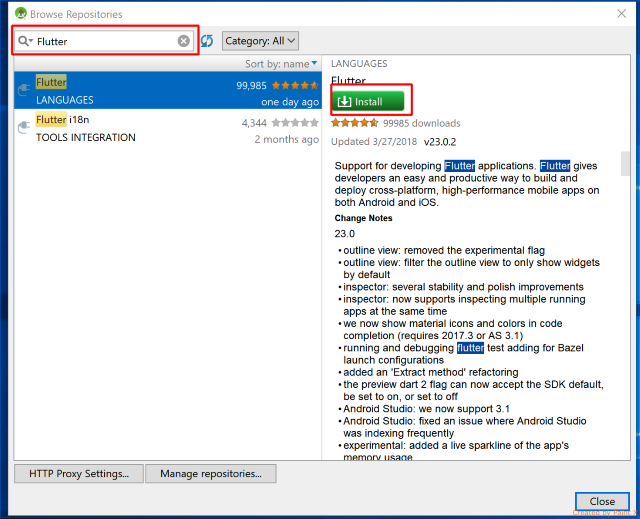Focus the plugin search text field
The width and height of the screenshot is (640, 519).
(105, 41)
